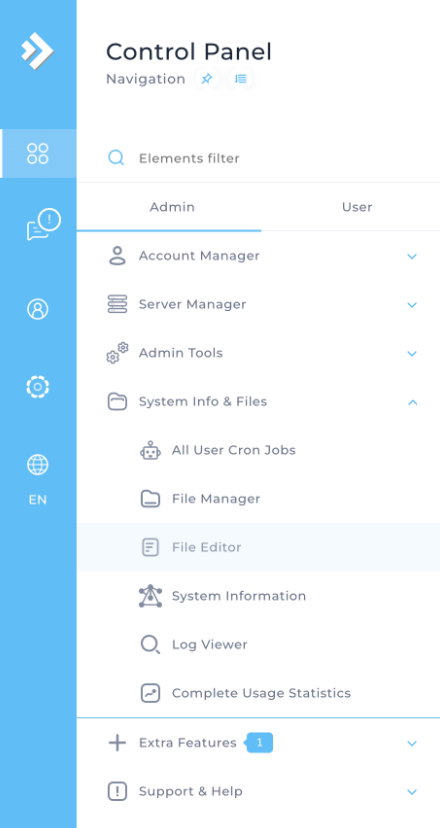The width and height of the screenshot is (440, 828).
Task: Expand the Server Manager chevron
Action: pos(412,305)
